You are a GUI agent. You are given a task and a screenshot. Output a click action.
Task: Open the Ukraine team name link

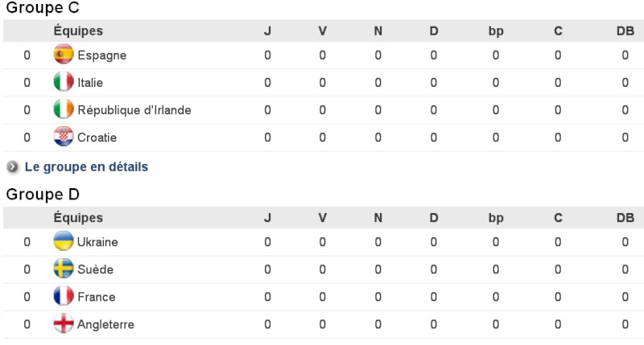(x=97, y=242)
